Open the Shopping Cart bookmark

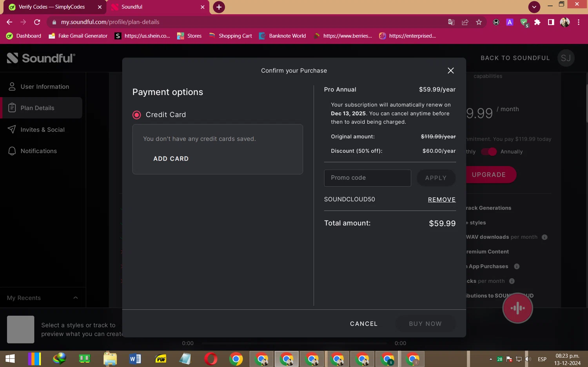coord(230,36)
